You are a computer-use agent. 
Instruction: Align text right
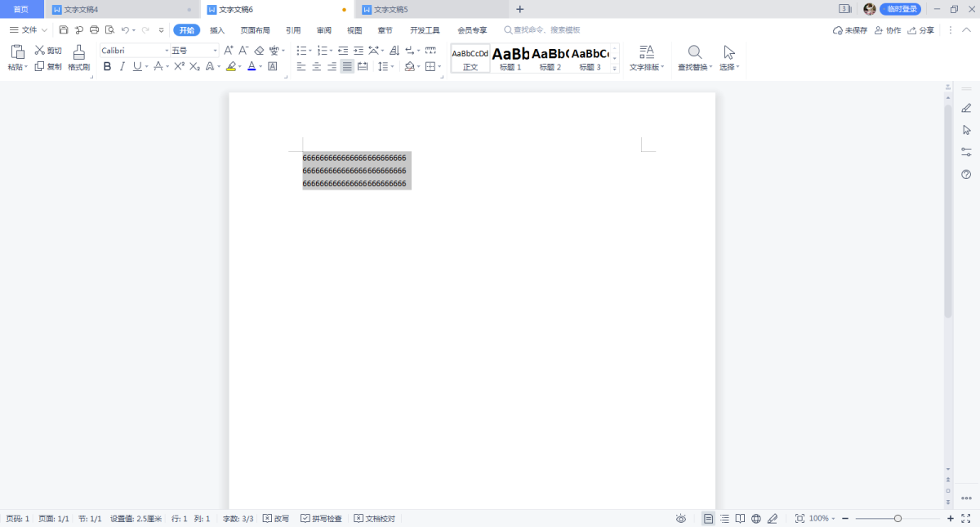[332, 67]
